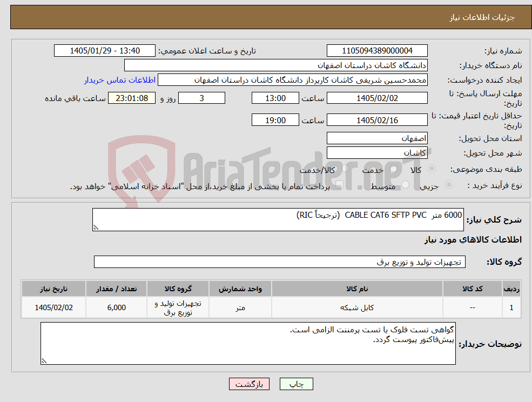Click the delivery city field کاشان
Image resolution: width=532 pixels, height=402 pixels.
377,153
